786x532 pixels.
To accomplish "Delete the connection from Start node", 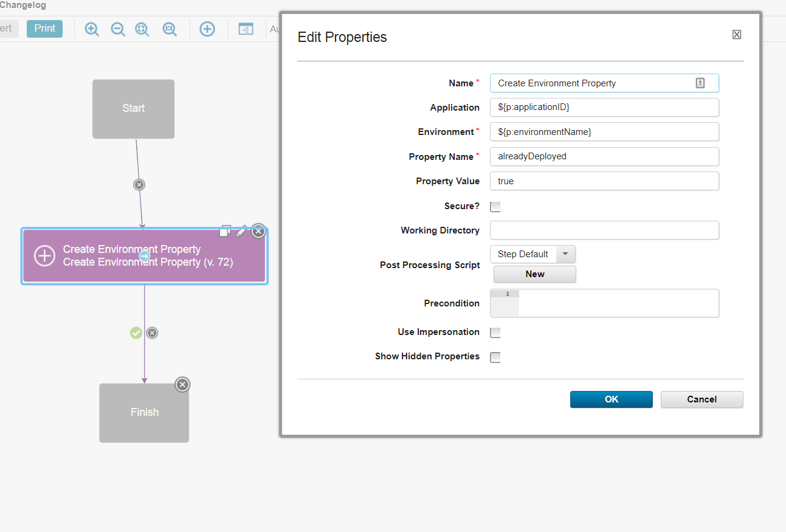I will point(139,184).
